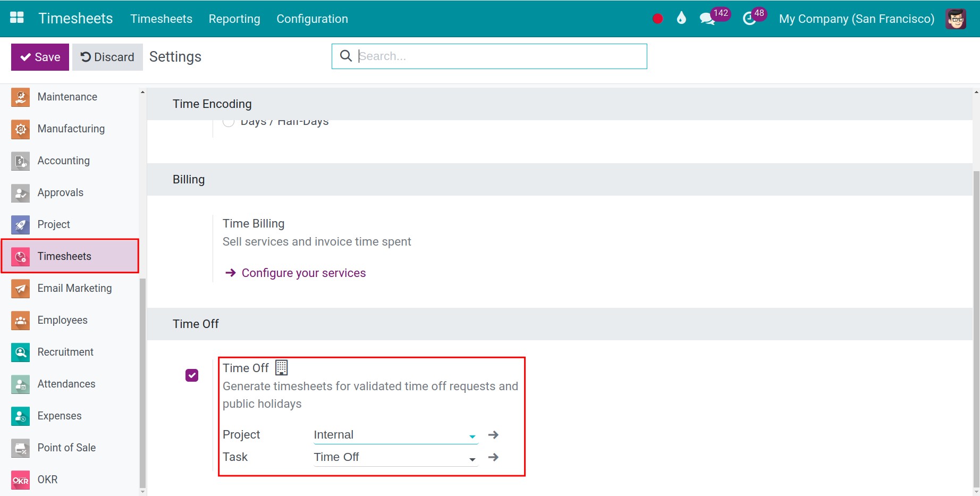Click the main settings page scrollbar

[x=976, y=330]
